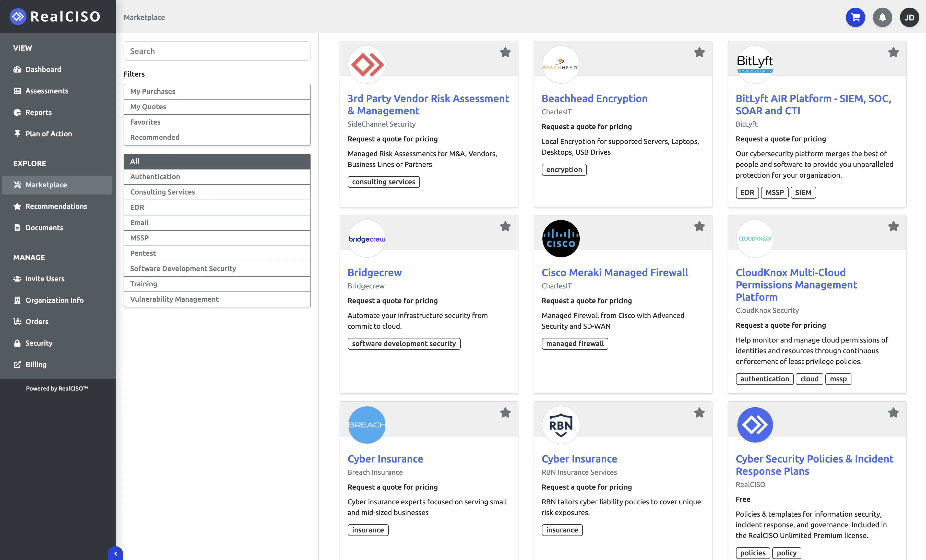Click the marketplace Search field
Viewport: 926px width, 560px height.
pos(217,51)
